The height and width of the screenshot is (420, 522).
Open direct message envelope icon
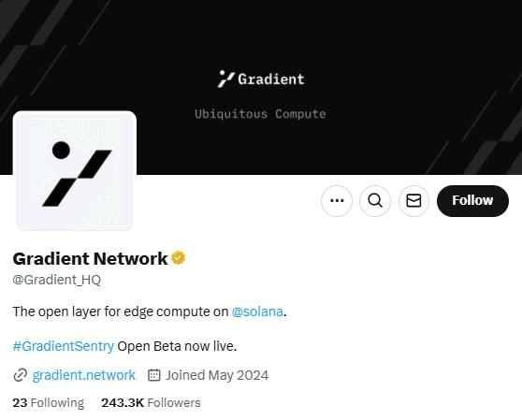(x=413, y=201)
